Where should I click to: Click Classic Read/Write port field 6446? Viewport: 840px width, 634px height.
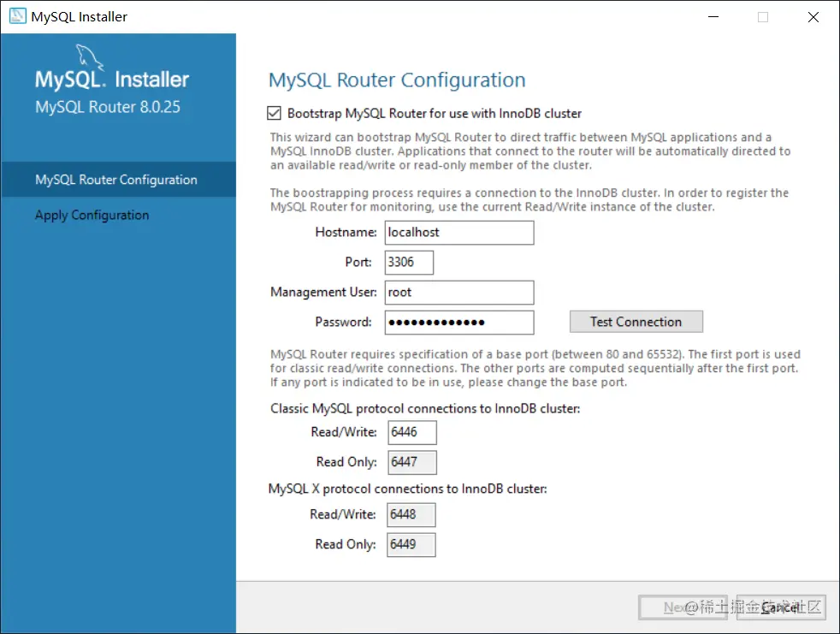point(412,432)
